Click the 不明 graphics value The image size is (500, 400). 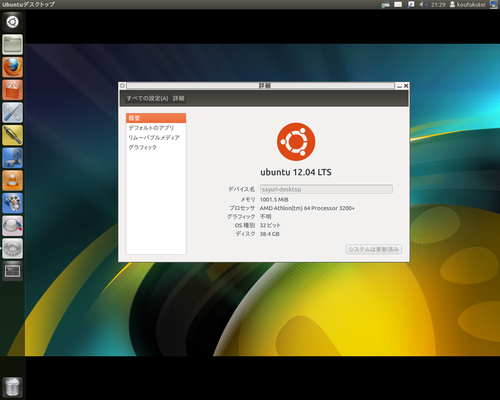265,217
